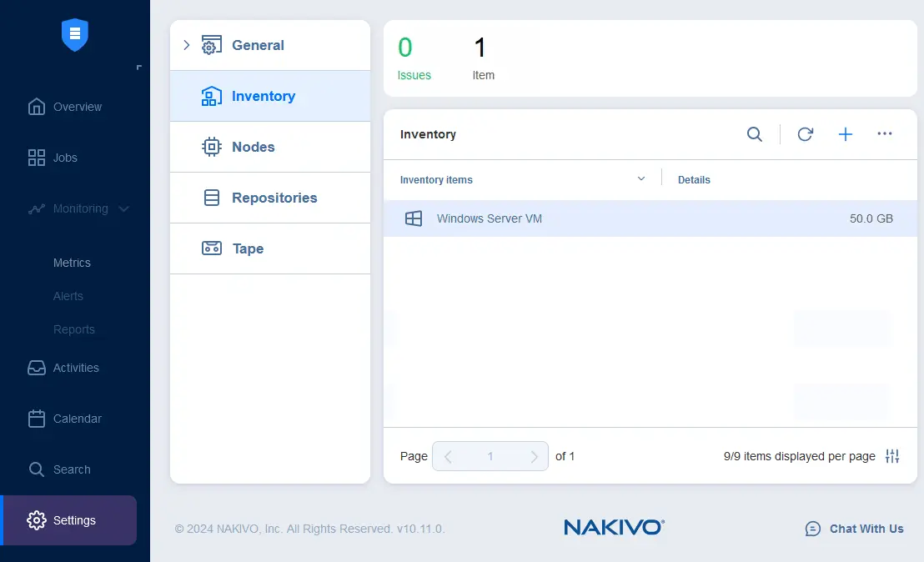Open the Calendar page
The height and width of the screenshot is (562, 924).
point(76,419)
